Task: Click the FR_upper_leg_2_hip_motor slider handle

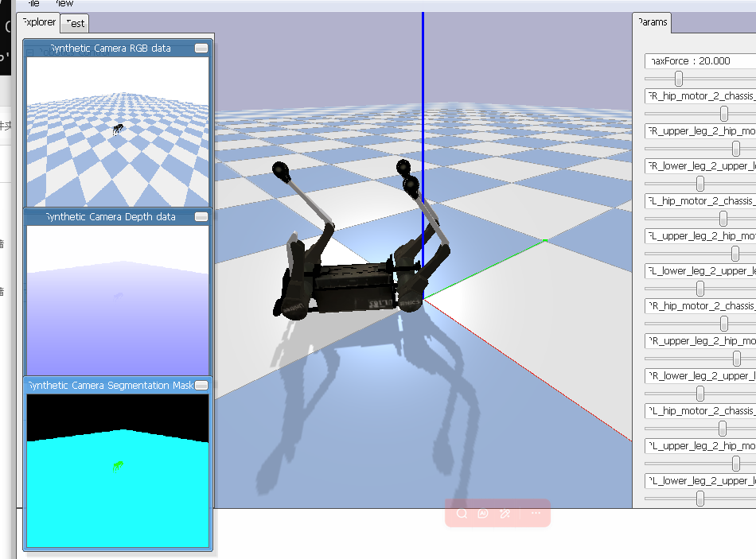Action: coord(736,149)
